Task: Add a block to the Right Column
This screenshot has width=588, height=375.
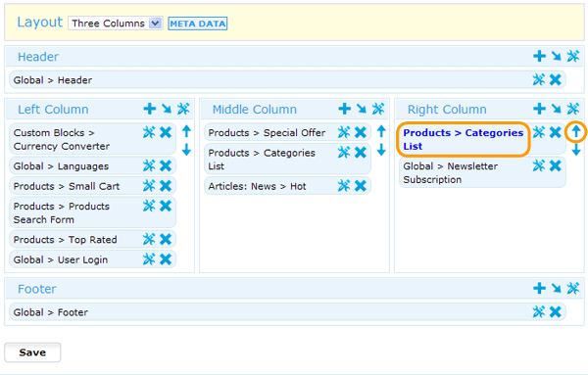Action: tap(539, 109)
